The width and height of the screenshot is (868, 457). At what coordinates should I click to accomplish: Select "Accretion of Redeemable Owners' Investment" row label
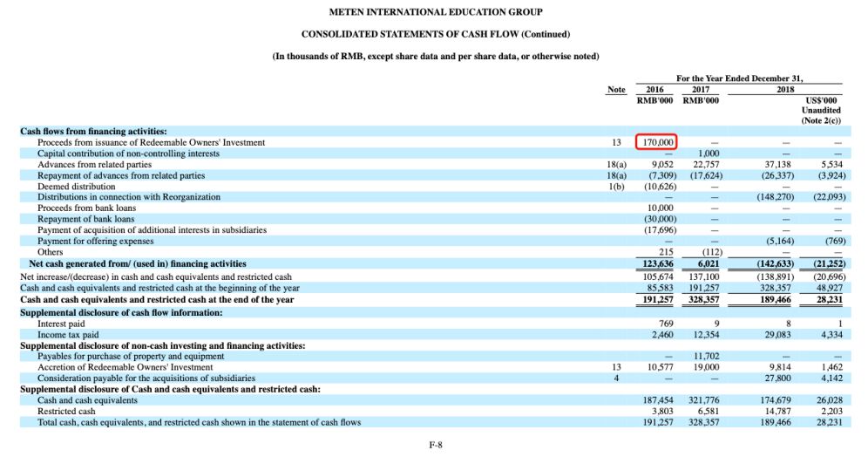pyautogui.click(x=125, y=367)
